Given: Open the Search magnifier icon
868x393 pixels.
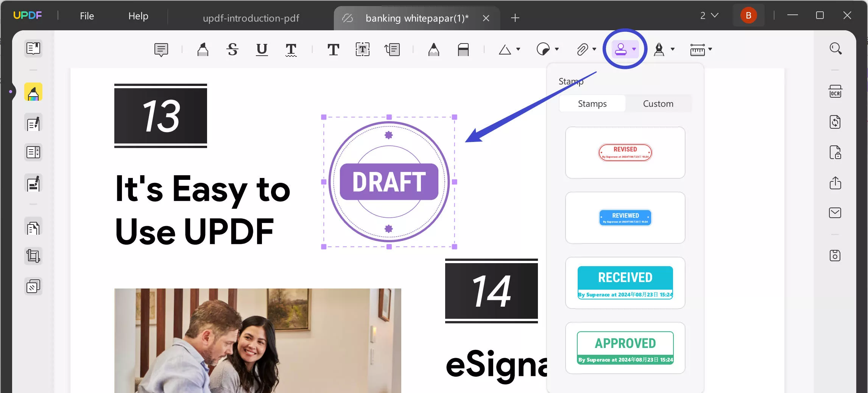Looking at the screenshot, I should (835, 48).
